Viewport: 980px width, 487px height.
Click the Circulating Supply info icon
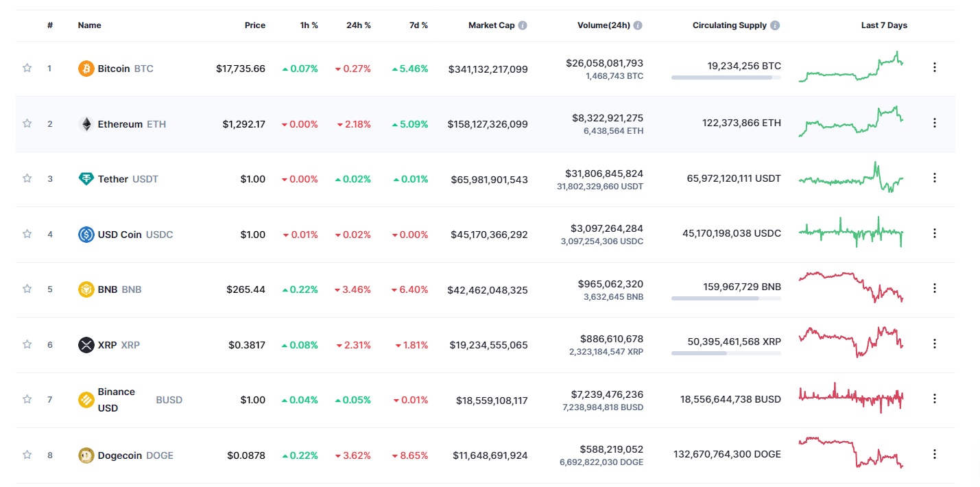(x=776, y=25)
